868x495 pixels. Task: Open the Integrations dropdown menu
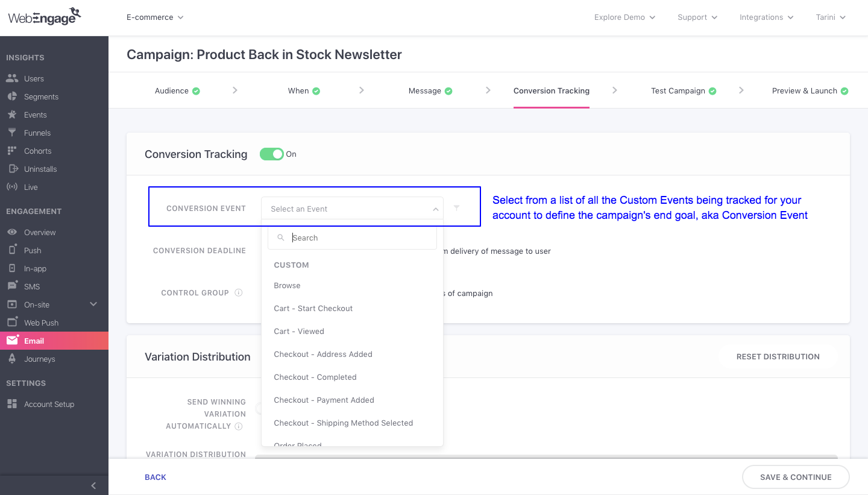click(x=767, y=17)
